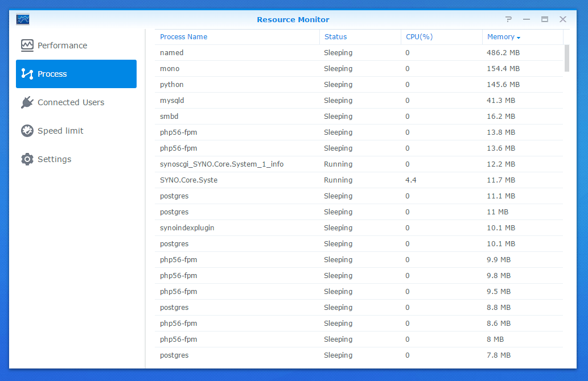The image size is (588, 381).
Task: Click the 41.3 MB memory value
Action: (501, 101)
